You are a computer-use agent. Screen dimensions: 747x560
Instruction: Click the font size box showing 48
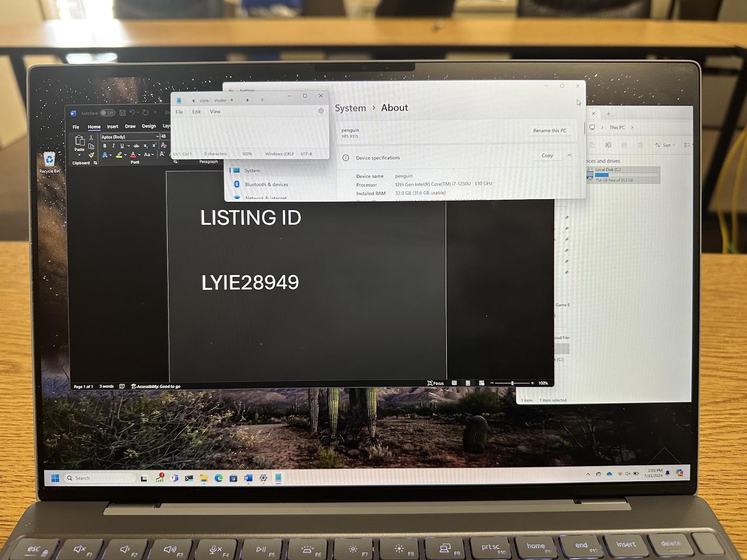tap(165, 136)
